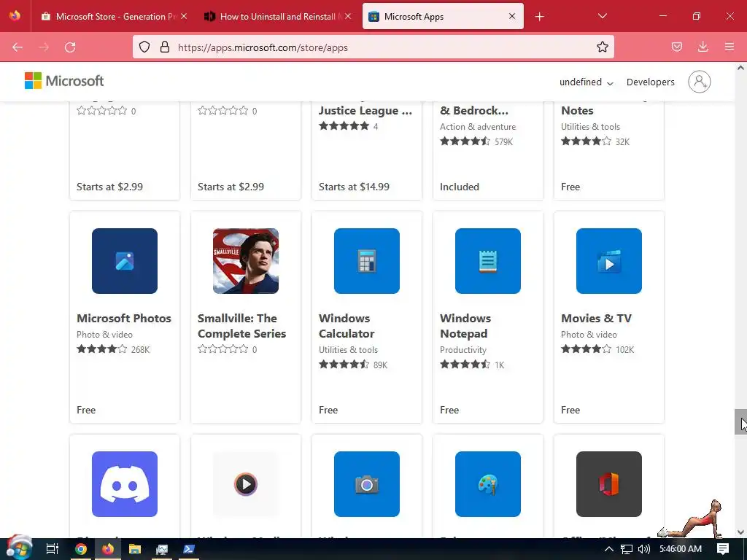This screenshot has width=747, height=560.
Task: Click the Microsoft logo
Action: (x=64, y=81)
